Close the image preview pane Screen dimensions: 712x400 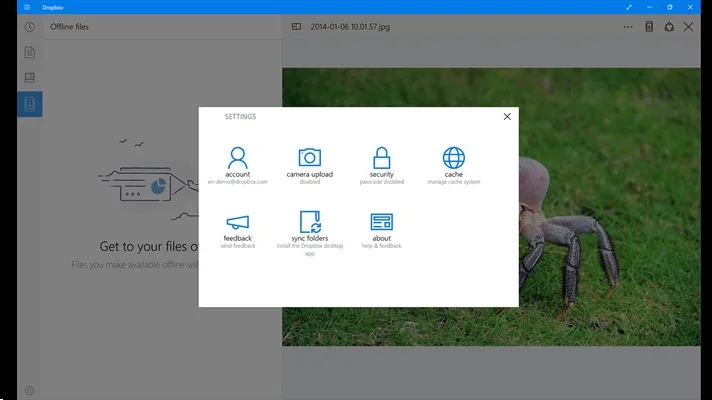pos(688,27)
